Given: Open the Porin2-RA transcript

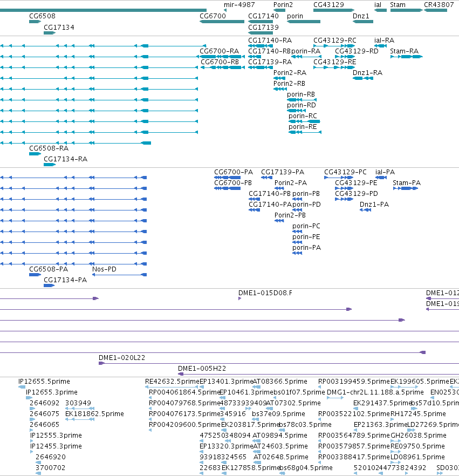Looking at the screenshot, I should [x=290, y=73].
